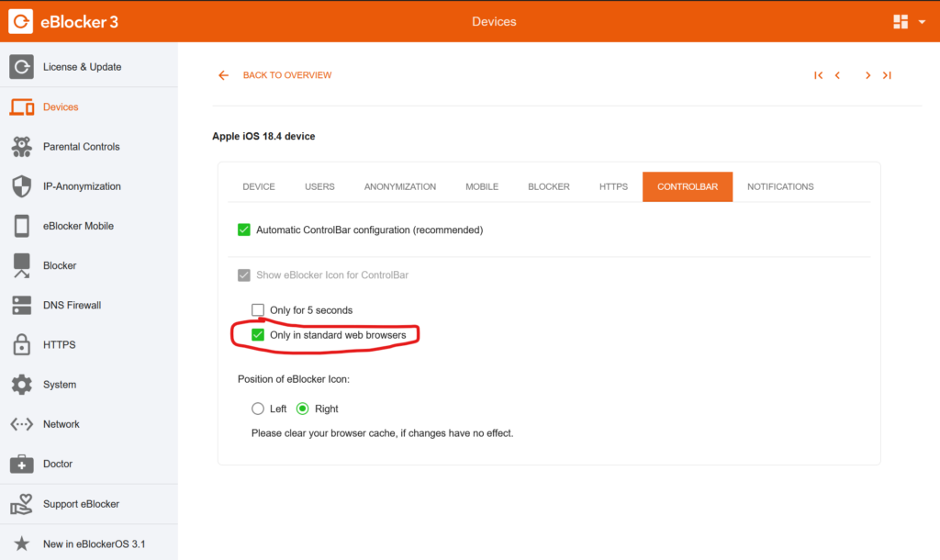Click the DNS Firewall server icon
The width and height of the screenshot is (940, 560).
click(22, 305)
